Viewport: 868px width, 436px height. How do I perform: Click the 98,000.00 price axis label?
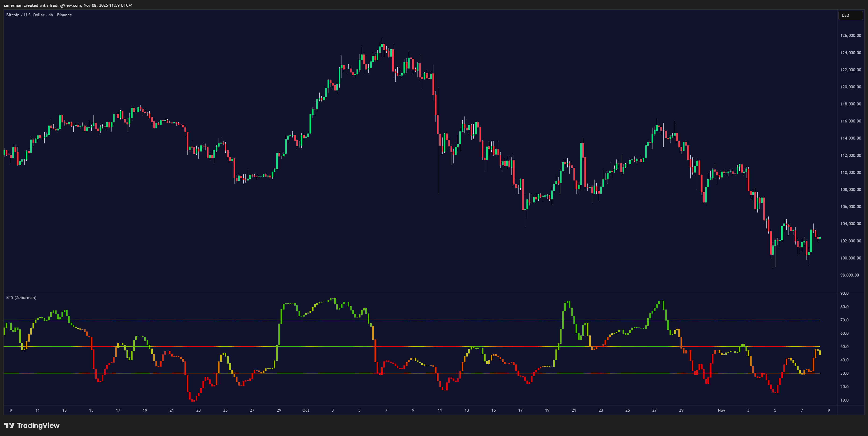(x=850, y=275)
